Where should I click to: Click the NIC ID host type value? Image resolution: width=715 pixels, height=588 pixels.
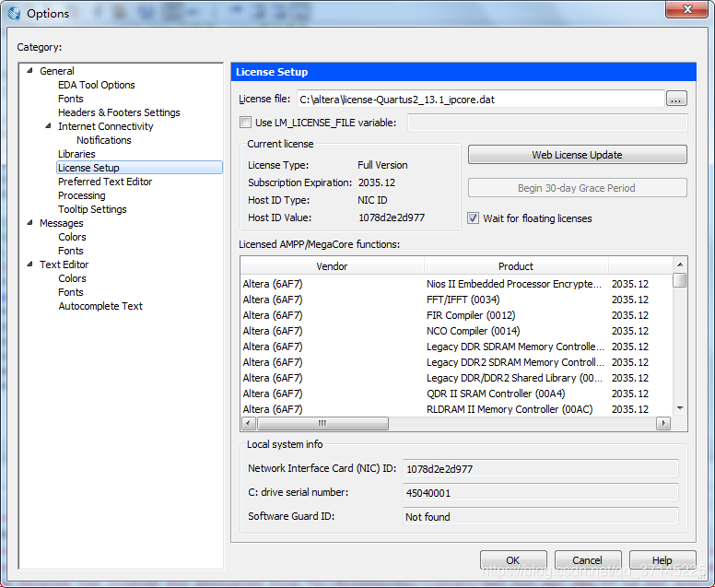372,200
